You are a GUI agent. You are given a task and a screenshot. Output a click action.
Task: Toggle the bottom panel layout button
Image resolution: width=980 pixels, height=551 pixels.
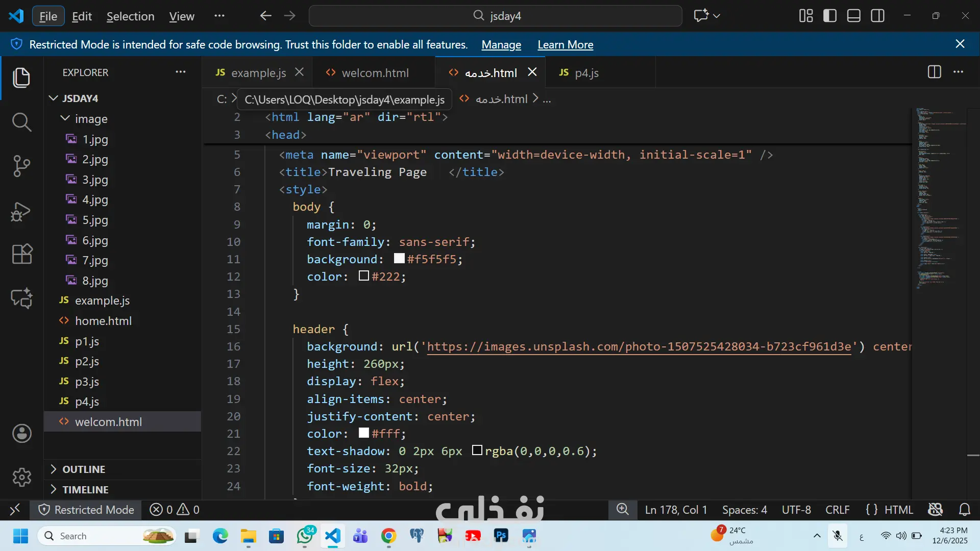[x=854, y=16]
